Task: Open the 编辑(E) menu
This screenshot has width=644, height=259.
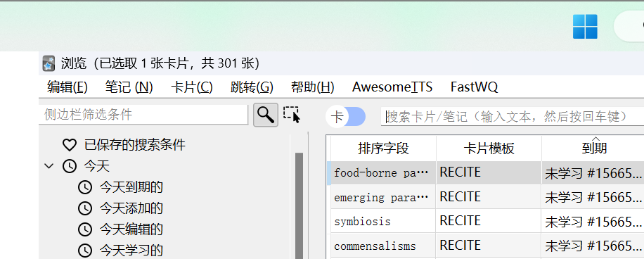Action: point(67,87)
